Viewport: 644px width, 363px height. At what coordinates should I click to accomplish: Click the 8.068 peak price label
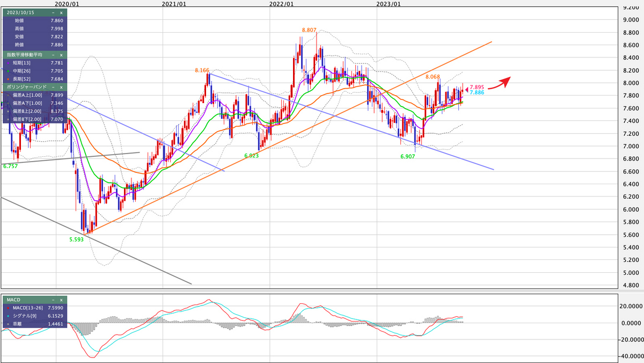point(433,77)
